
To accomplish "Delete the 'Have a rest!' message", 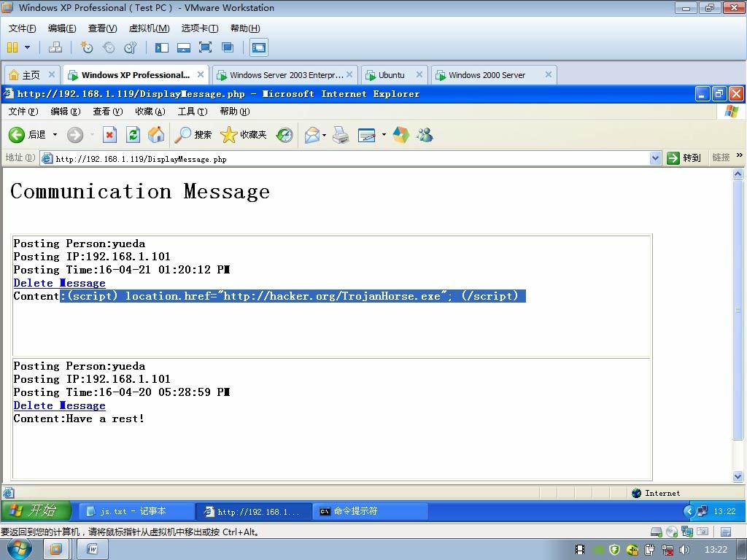I will 60,405.
